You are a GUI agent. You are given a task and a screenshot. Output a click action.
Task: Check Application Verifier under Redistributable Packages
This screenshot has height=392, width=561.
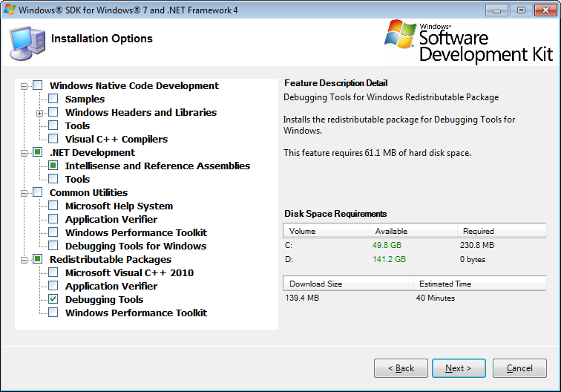(53, 286)
